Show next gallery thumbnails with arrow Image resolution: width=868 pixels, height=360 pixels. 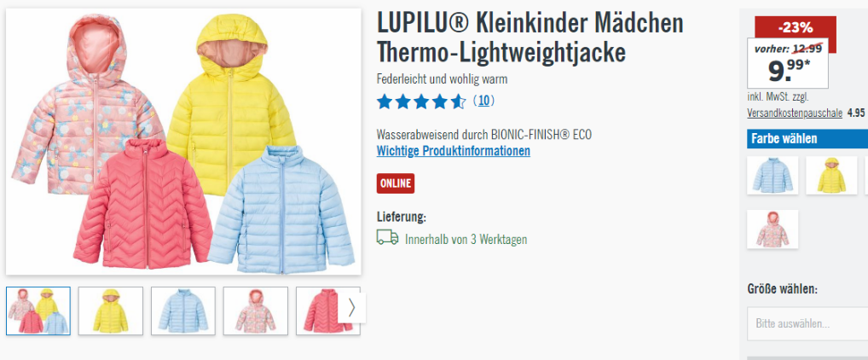click(352, 308)
